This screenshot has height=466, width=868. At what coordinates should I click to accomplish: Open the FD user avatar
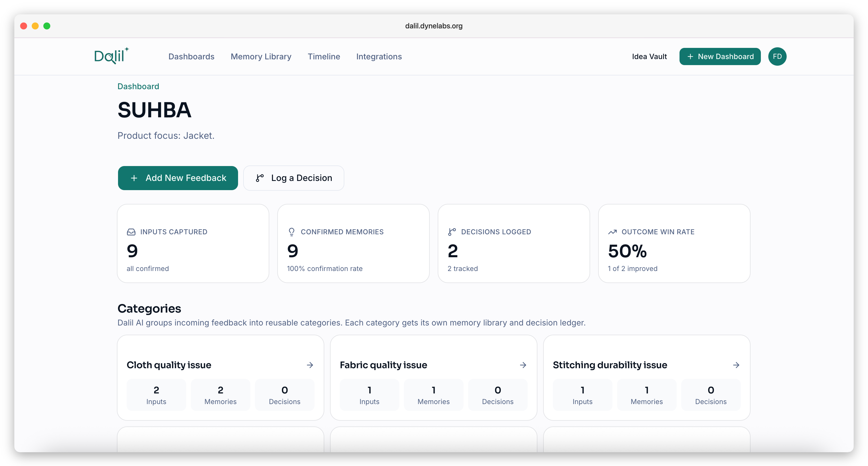point(777,56)
